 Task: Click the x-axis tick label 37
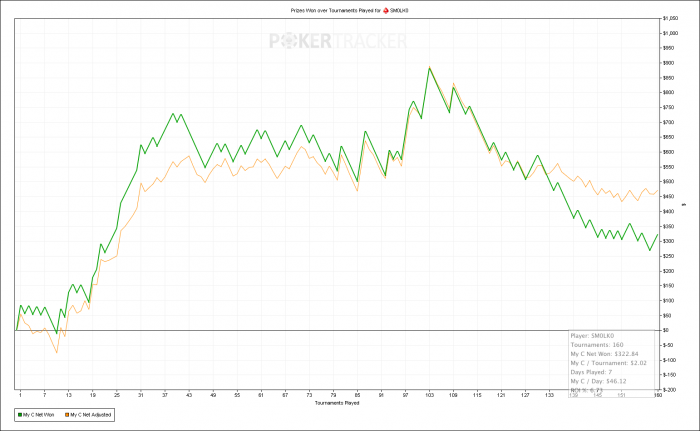tap(165, 395)
